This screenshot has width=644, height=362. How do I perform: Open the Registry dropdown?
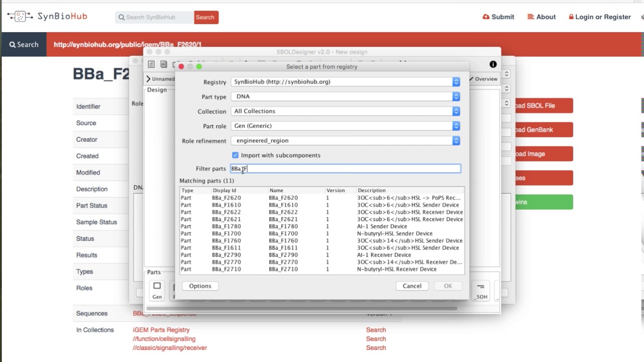(x=346, y=81)
